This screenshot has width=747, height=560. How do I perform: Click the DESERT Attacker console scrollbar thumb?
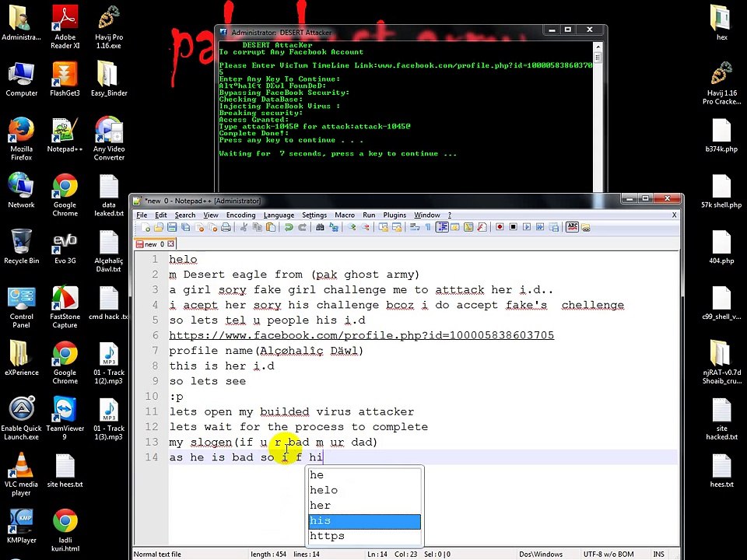tap(598, 57)
